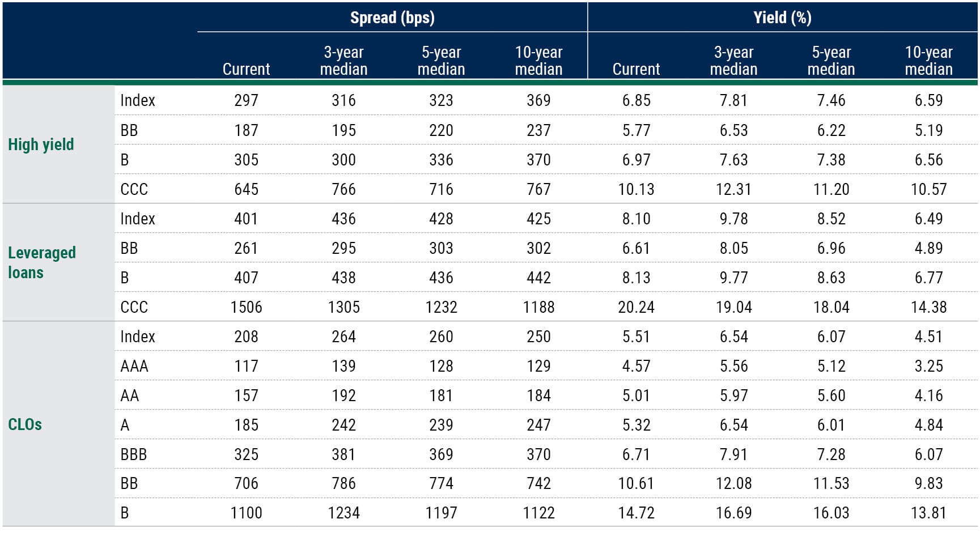Select the AAA row label in CLOs
The image size is (980, 536).
click(134, 366)
